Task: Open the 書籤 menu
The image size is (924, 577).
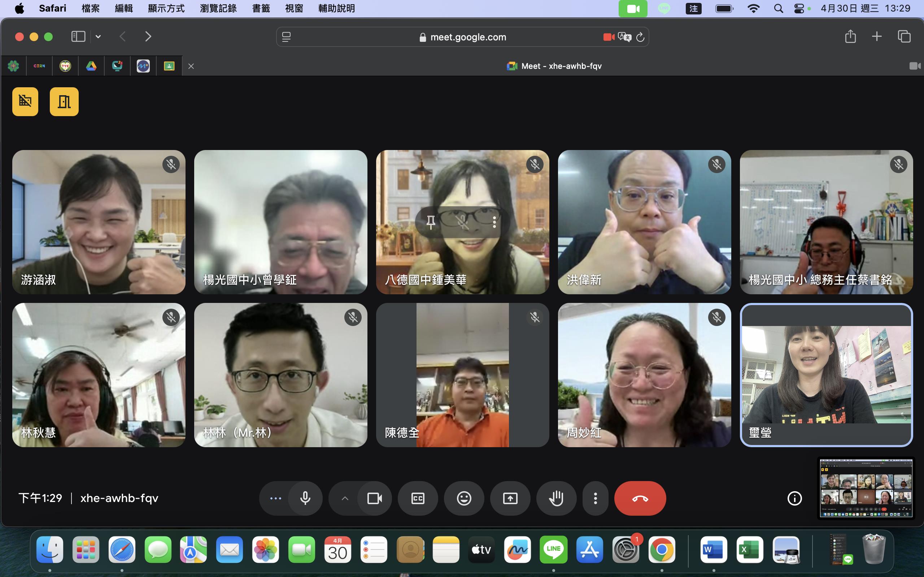Action: 261,8
